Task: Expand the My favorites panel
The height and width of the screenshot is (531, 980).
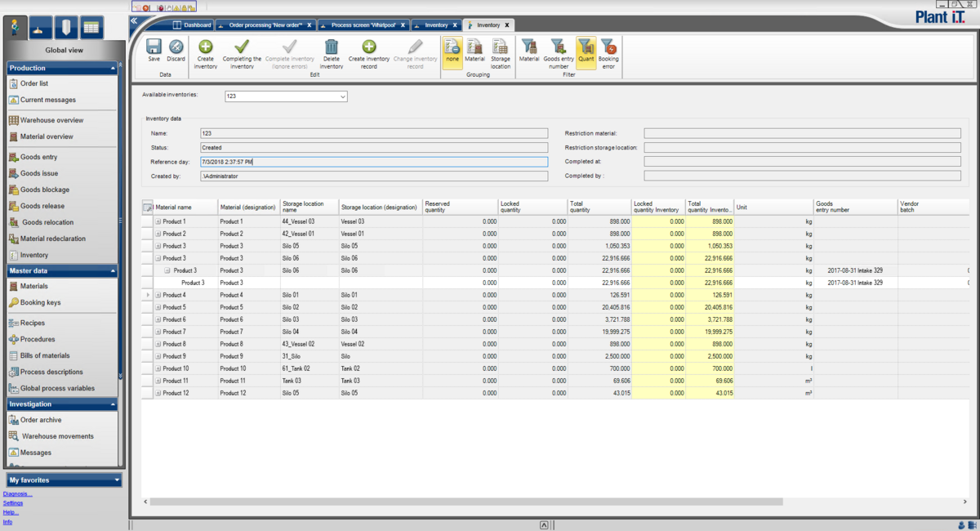Action: click(118, 480)
